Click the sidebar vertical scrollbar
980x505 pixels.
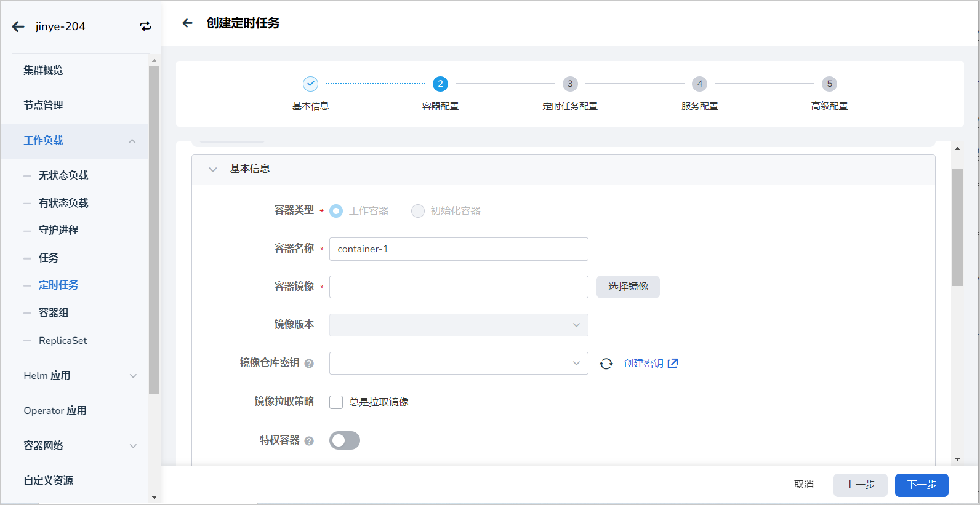(x=154, y=230)
